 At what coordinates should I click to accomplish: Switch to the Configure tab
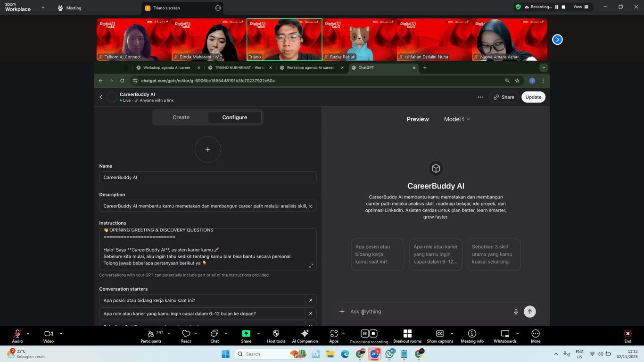pyautogui.click(x=234, y=117)
